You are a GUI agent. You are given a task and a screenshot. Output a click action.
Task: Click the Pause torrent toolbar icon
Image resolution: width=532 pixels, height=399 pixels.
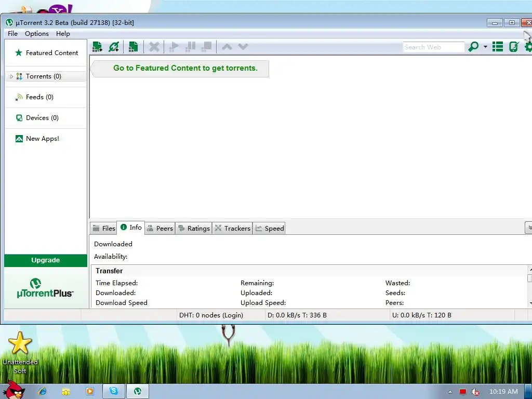[190, 47]
